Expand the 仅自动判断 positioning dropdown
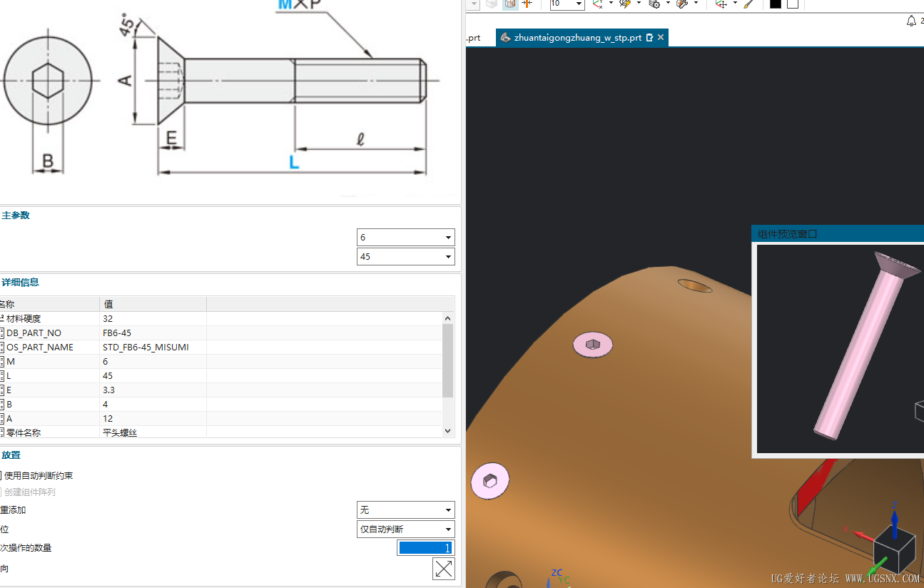This screenshot has height=588, width=924. coord(405,529)
